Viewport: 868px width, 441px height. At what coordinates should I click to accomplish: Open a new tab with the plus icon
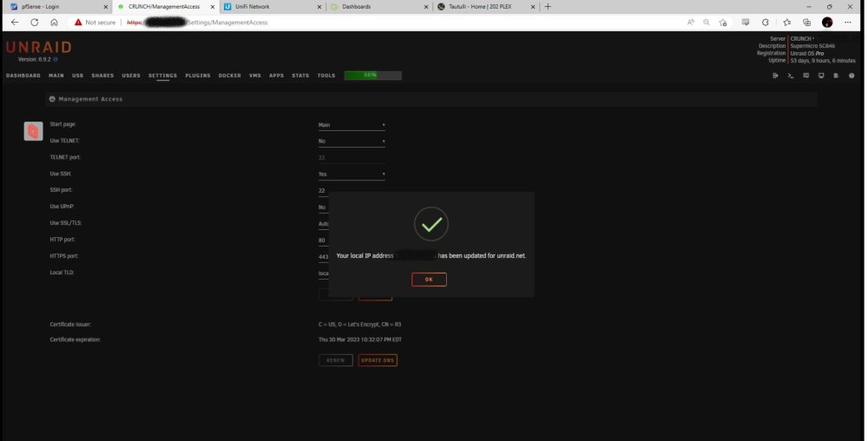tap(548, 7)
